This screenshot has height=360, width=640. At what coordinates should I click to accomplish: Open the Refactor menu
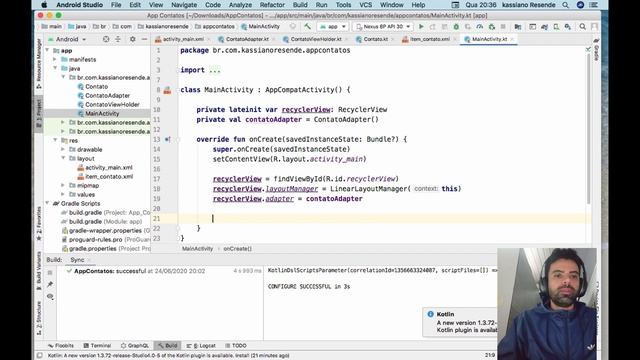tap(272, 5)
